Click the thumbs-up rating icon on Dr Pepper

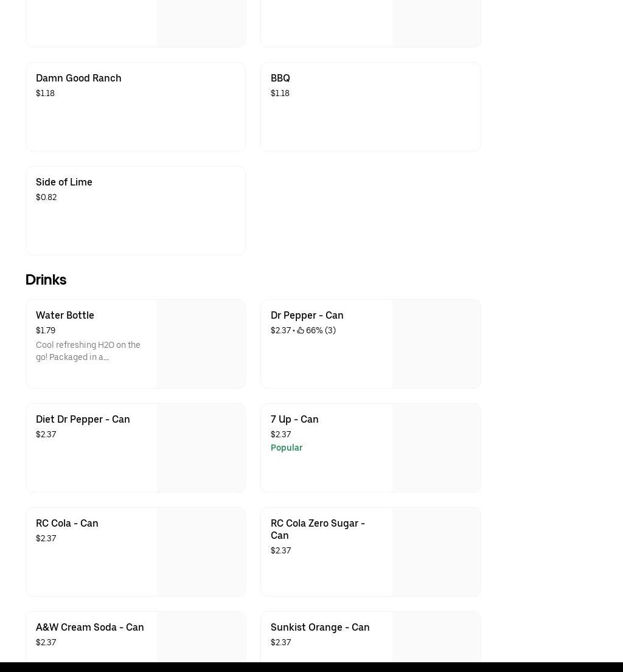pyautogui.click(x=301, y=330)
